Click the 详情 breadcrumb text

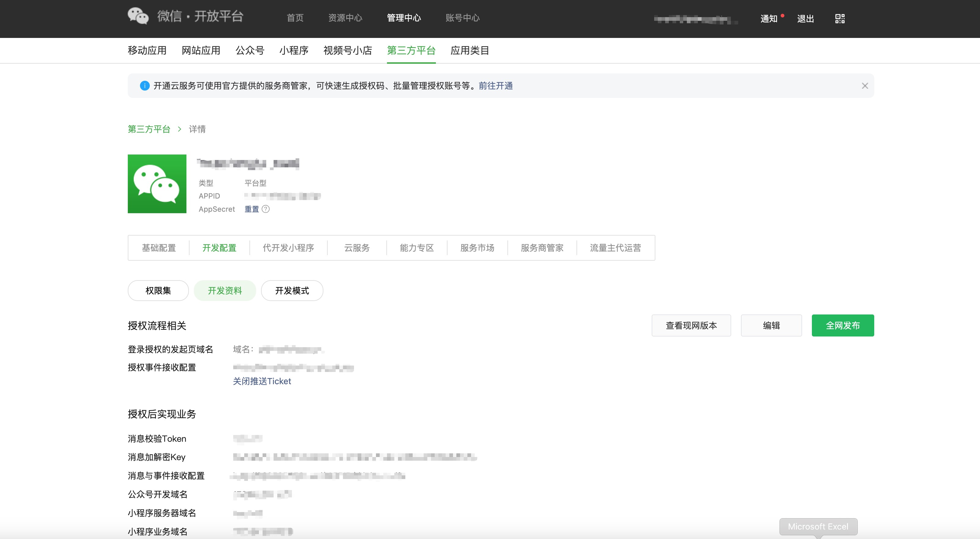(197, 129)
